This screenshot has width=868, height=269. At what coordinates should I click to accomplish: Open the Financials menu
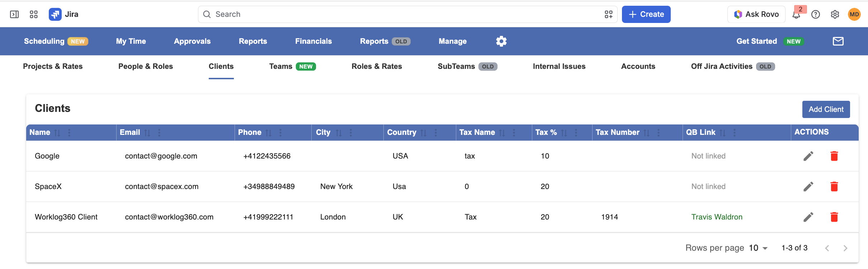coord(313,41)
